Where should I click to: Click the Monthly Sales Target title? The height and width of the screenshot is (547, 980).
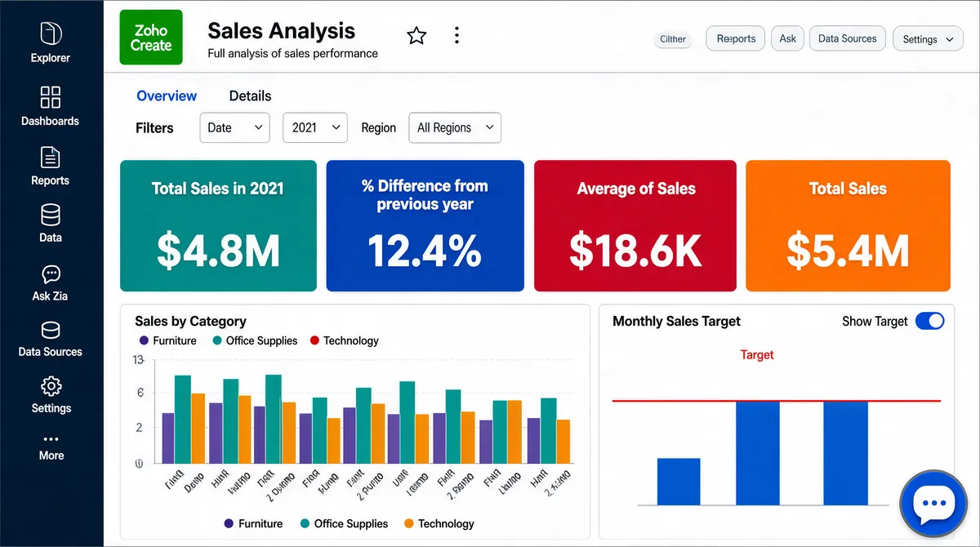click(676, 321)
